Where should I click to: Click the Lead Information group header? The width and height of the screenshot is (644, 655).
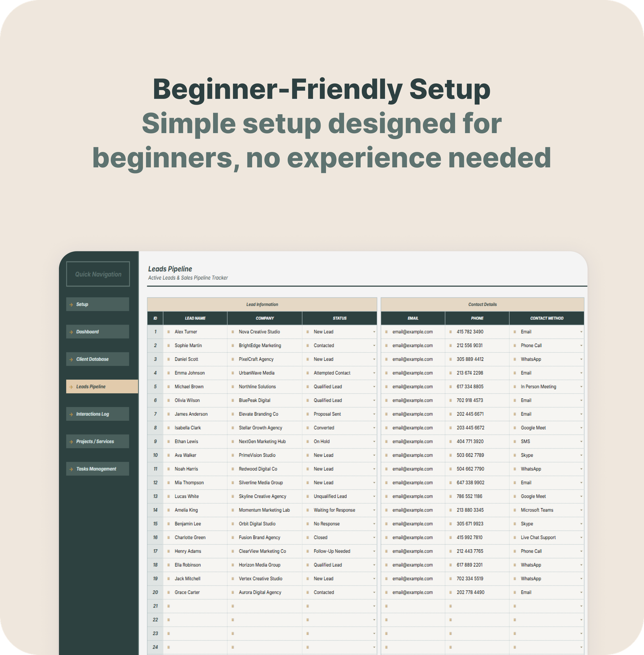point(262,304)
